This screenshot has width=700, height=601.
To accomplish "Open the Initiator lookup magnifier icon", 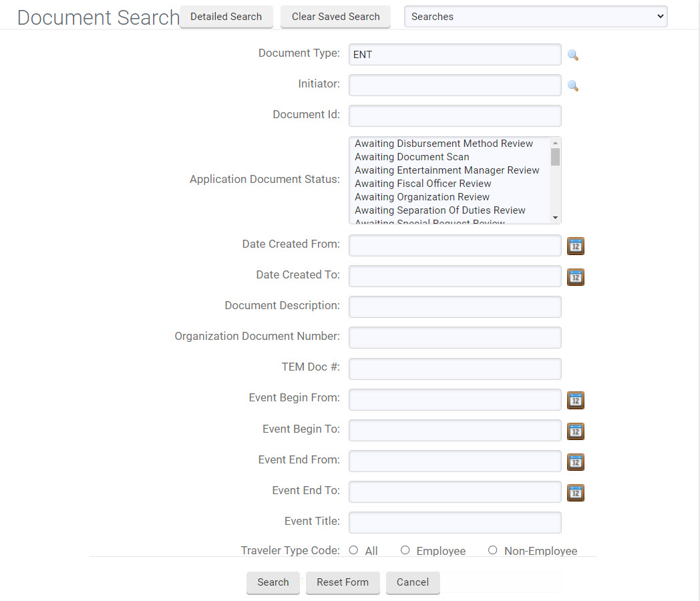I will (572, 86).
